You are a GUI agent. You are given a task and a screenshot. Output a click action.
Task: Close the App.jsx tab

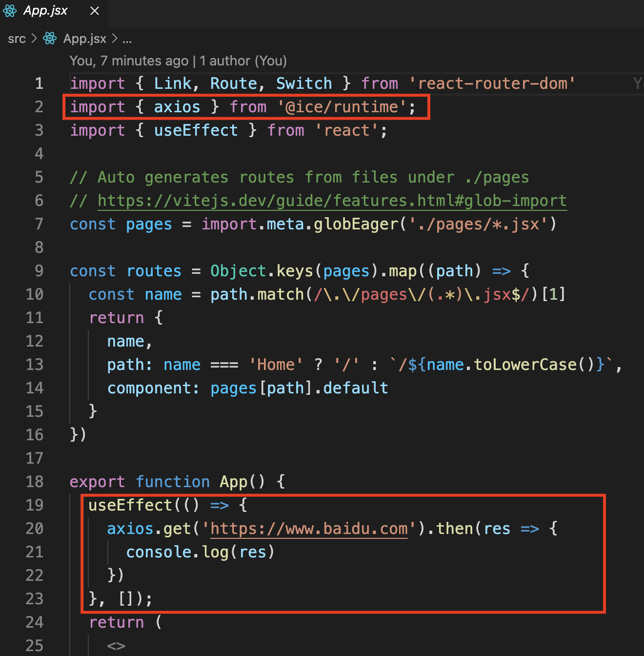(94, 11)
